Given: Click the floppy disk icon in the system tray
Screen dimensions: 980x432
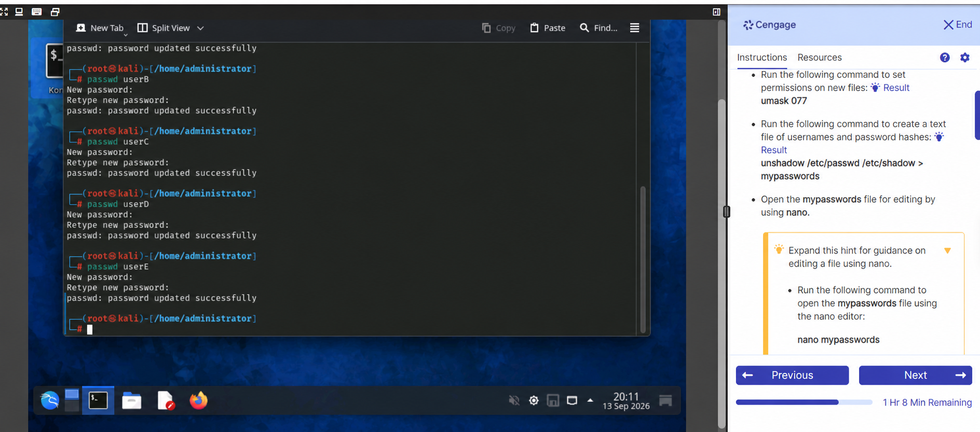Looking at the screenshot, I should pyautogui.click(x=553, y=400).
